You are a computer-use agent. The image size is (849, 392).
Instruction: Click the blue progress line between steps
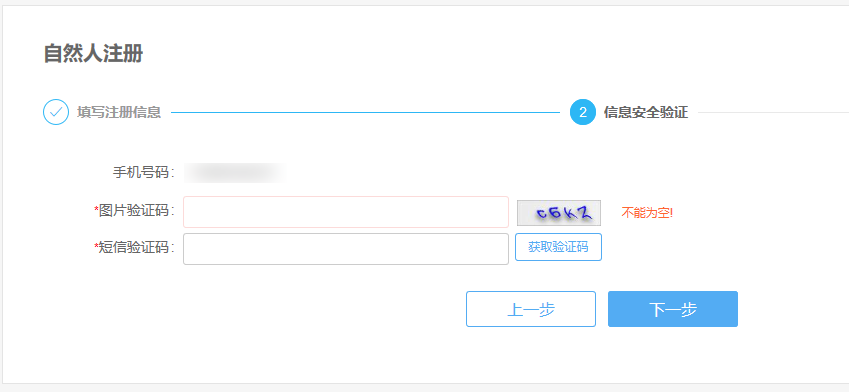coord(365,113)
